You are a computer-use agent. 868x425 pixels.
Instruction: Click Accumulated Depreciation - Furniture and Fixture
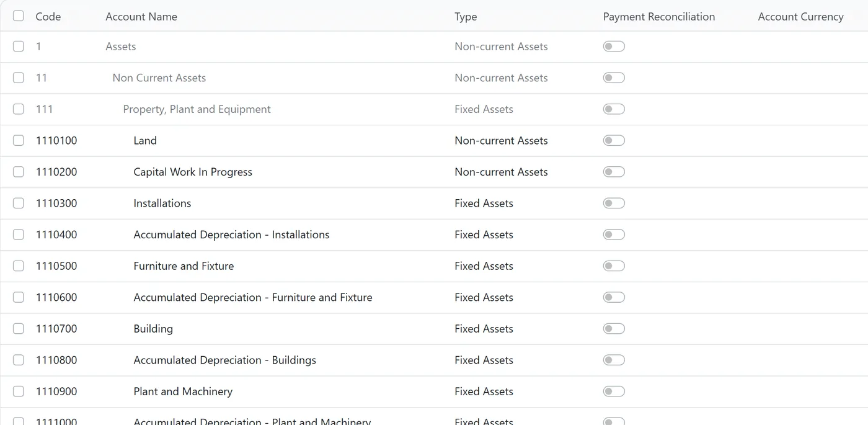(x=253, y=297)
